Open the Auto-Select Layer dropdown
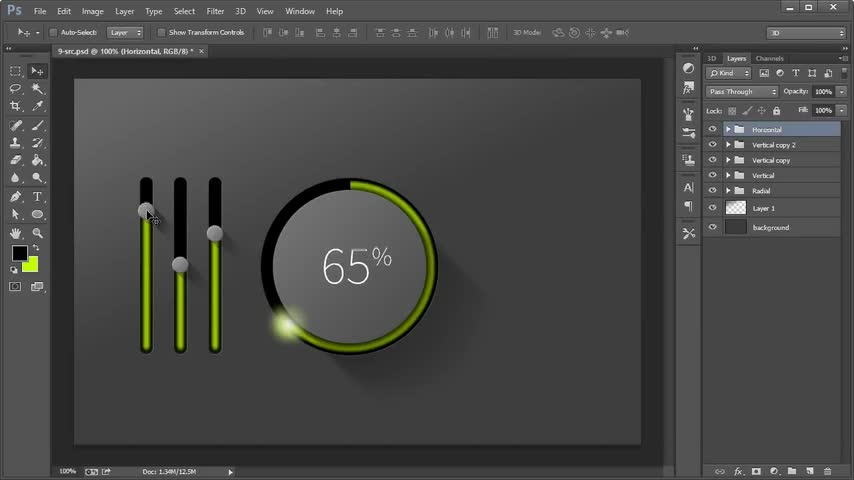Image resolution: width=854 pixels, height=480 pixels. (125, 33)
